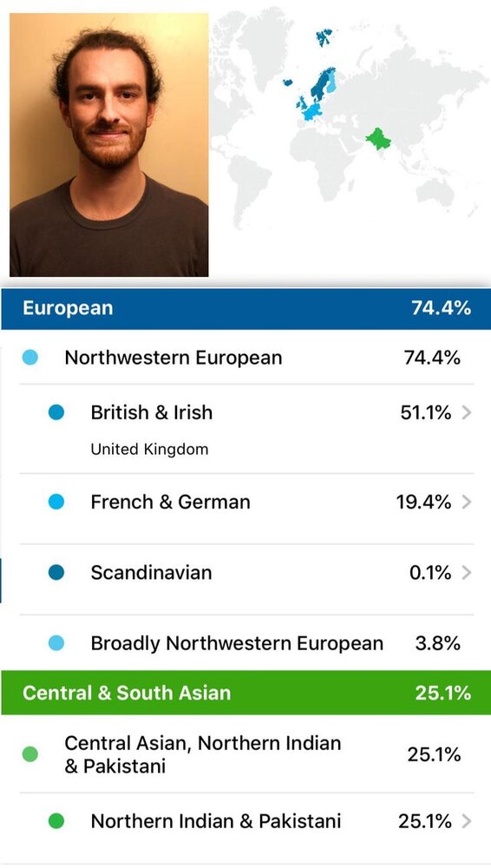Expand the French & German chevron arrow
Image resolution: width=491 pixels, height=868 pixels.
click(466, 502)
